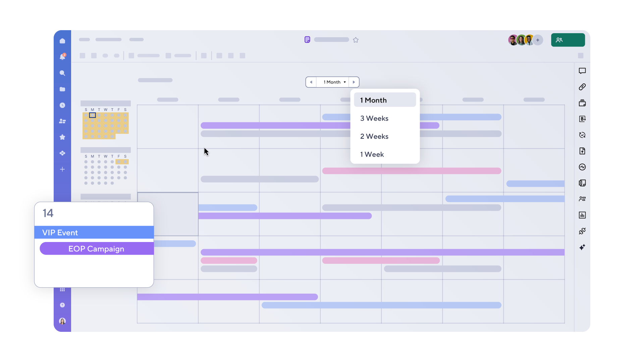Click the green invite members button
Viewport: 644px width, 362px height.
point(568,40)
